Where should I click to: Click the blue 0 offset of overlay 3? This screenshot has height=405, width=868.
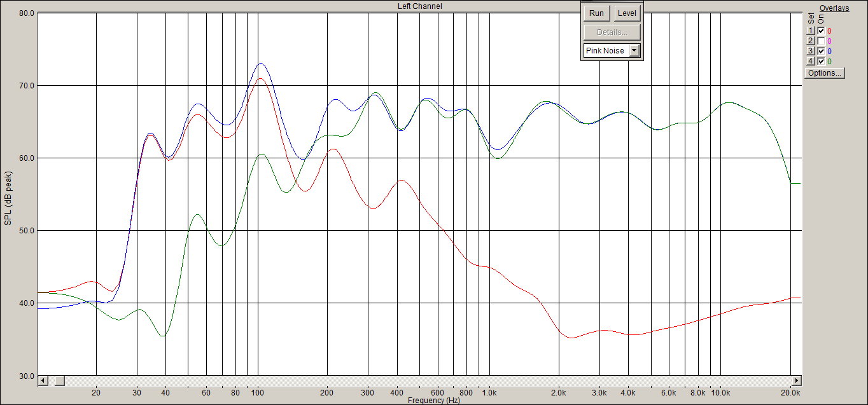(829, 51)
